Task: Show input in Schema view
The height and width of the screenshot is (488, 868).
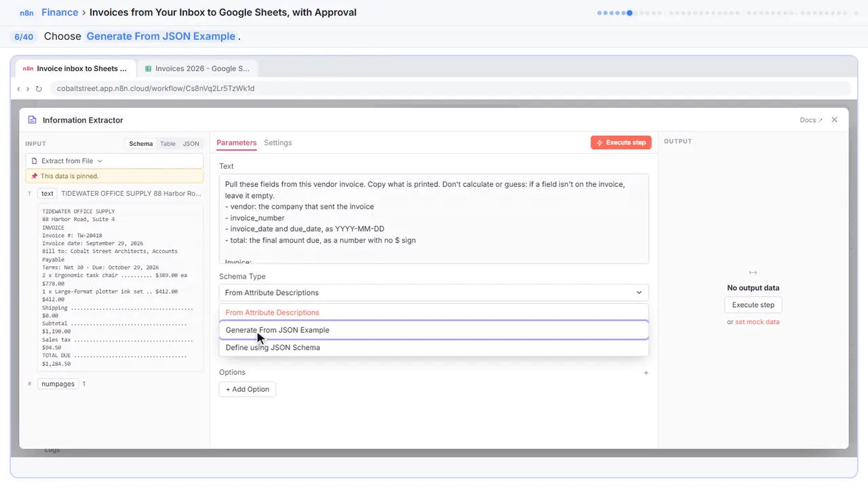Action: pos(141,144)
